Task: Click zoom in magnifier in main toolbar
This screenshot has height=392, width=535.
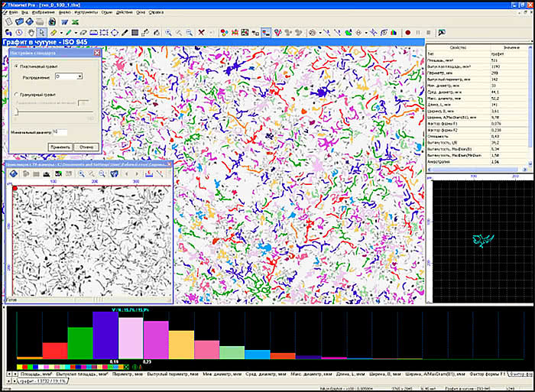Action: tap(169, 33)
